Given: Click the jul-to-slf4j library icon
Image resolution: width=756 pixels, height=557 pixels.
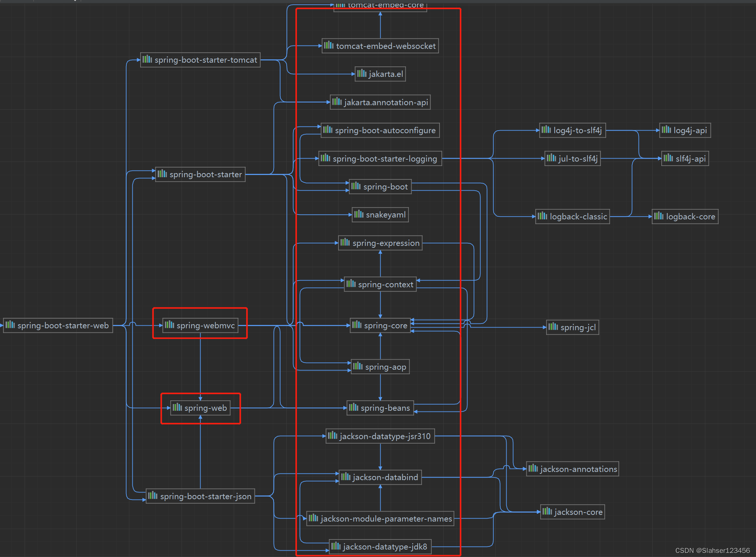Looking at the screenshot, I should pyautogui.click(x=552, y=158).
